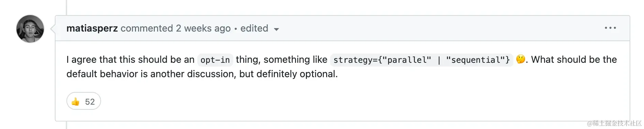Open matiasperz's profile avatar picture
The width and height of the screenshot is (644, 129).
30,29
